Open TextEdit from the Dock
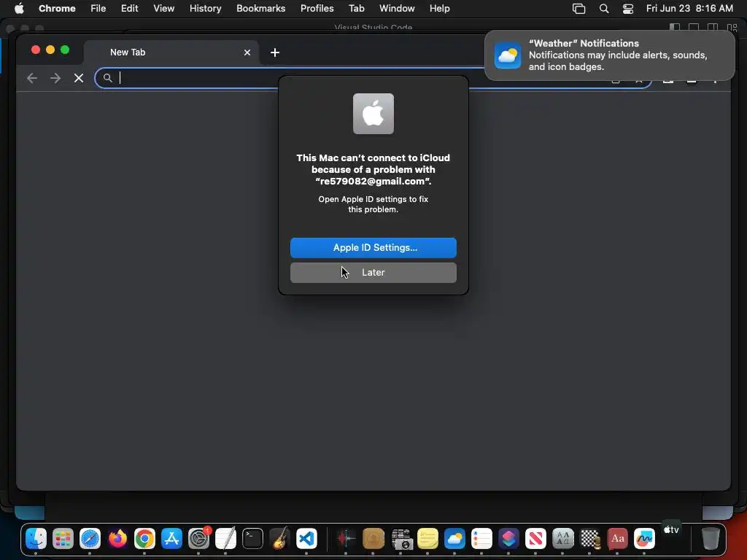This screenshot has width=747, height=560. click(226, 539)
